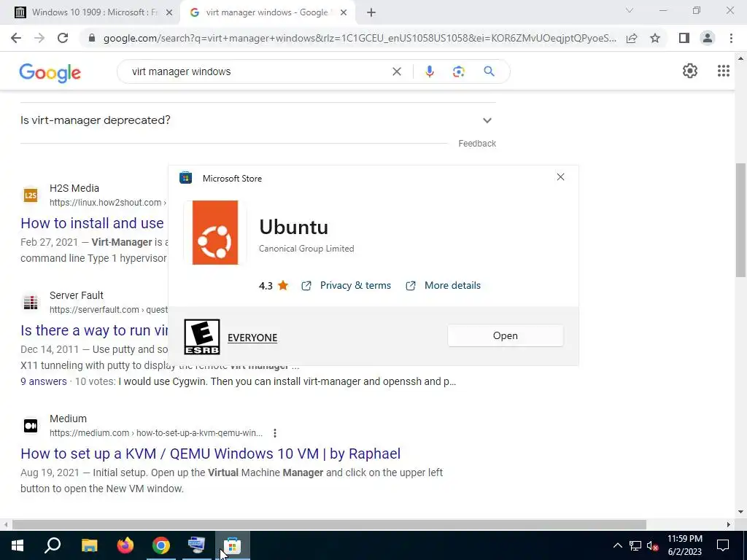Open Google quick settings gear
Screen dimensions: 747x560
690,71
